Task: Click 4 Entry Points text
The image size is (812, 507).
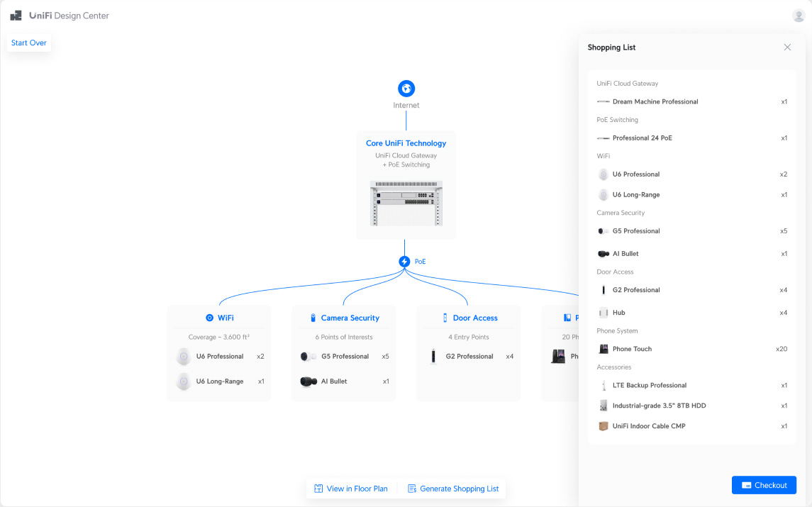Action: coord(469,337)
